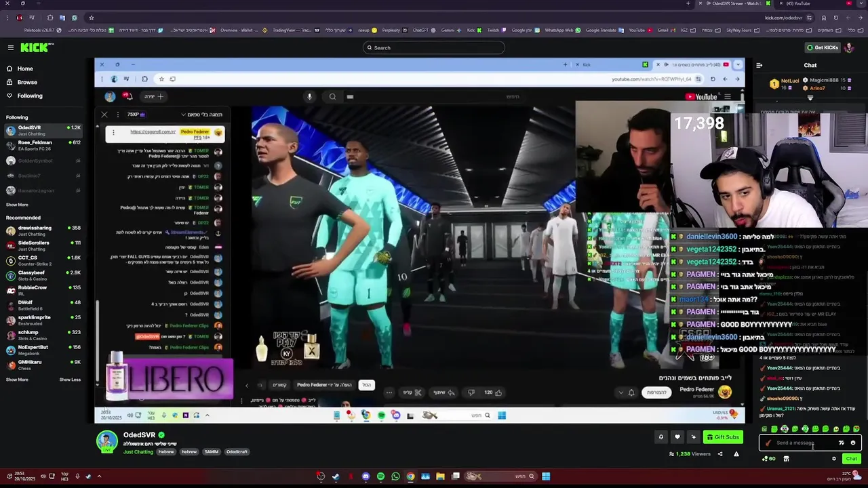The height and width of the screenshot is (488, 868).
Task: Open NoExpertBut recommended channel
Action: pyautogui.click(x=43, y=350)
